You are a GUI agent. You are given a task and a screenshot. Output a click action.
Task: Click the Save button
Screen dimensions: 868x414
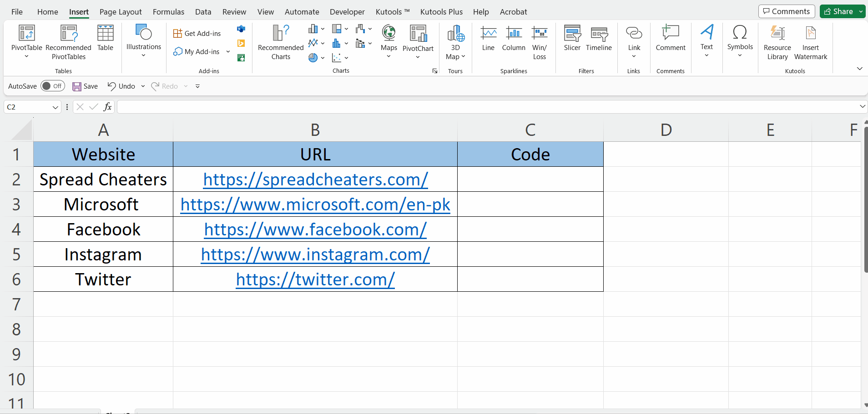pos(85,86)
